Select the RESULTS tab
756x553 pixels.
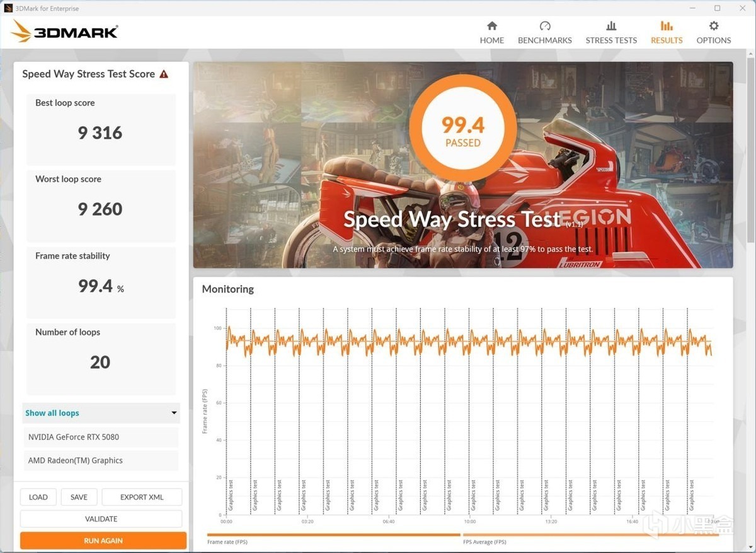(667, 33)
